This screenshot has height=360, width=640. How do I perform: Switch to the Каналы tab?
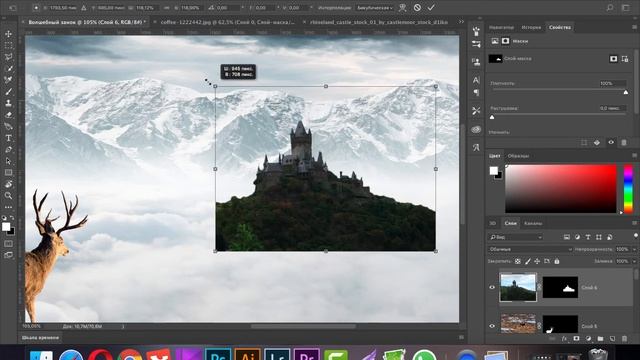coord(533,223)
